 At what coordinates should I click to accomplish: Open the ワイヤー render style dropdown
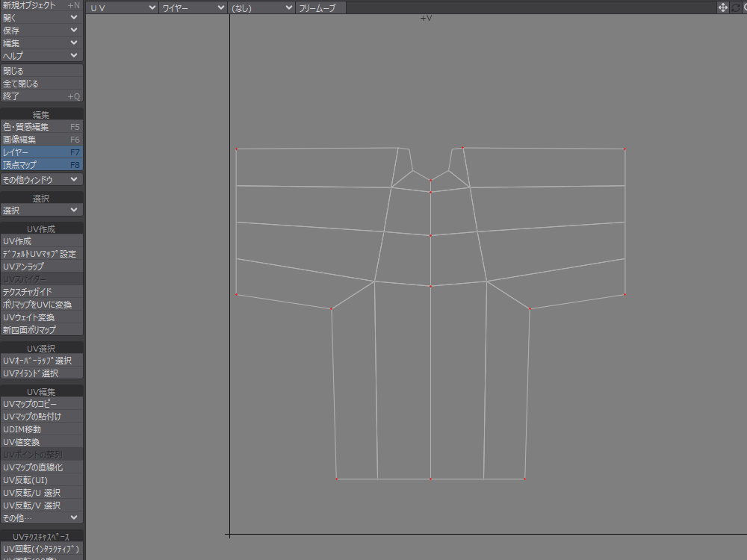[x=193, y=7]
